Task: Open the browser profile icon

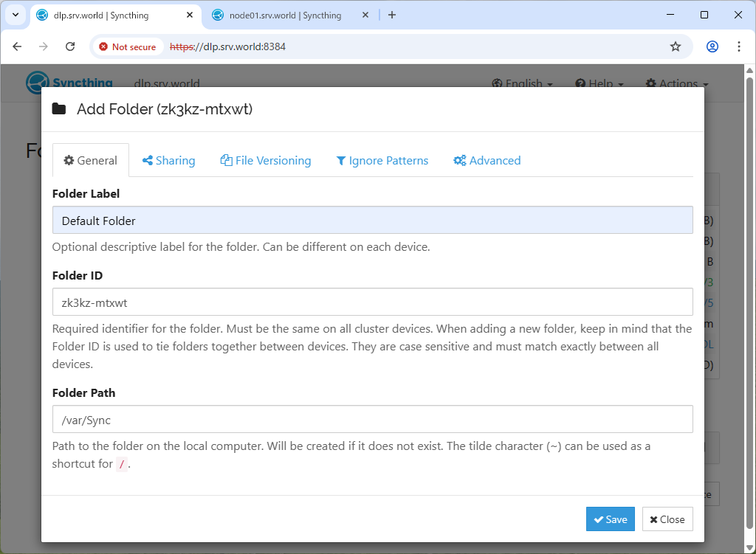Action: (x=712, y=46)
